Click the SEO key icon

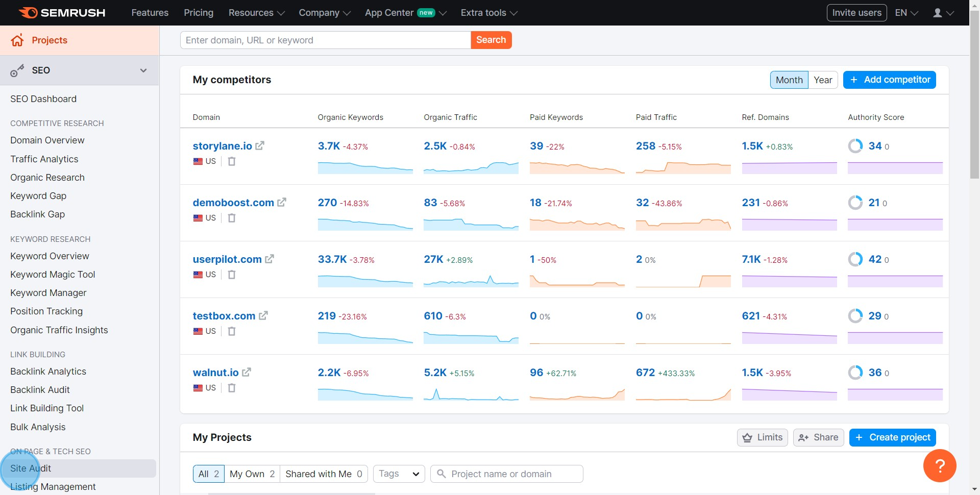pos(17,70)
